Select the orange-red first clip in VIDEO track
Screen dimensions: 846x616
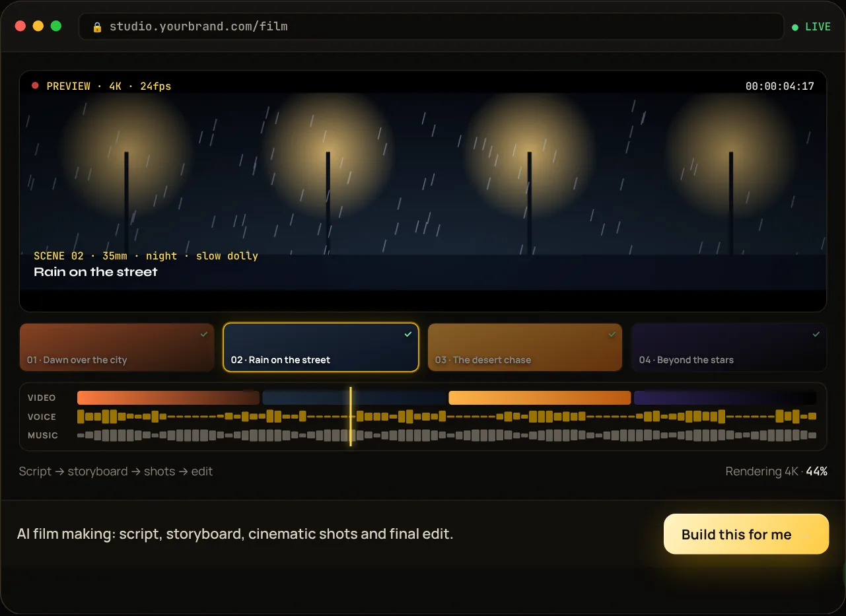pyautogui.click(x=168, y=398)
